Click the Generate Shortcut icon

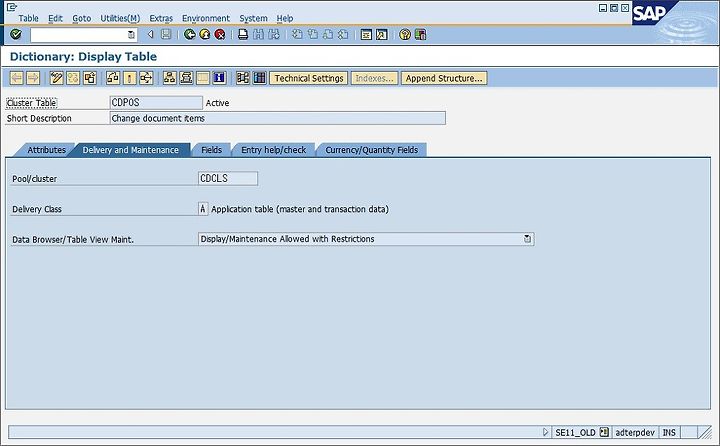click(x=382, y=34)
